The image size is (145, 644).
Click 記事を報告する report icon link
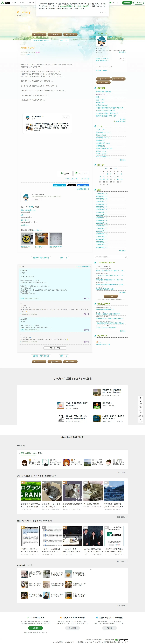click(83, 189)
